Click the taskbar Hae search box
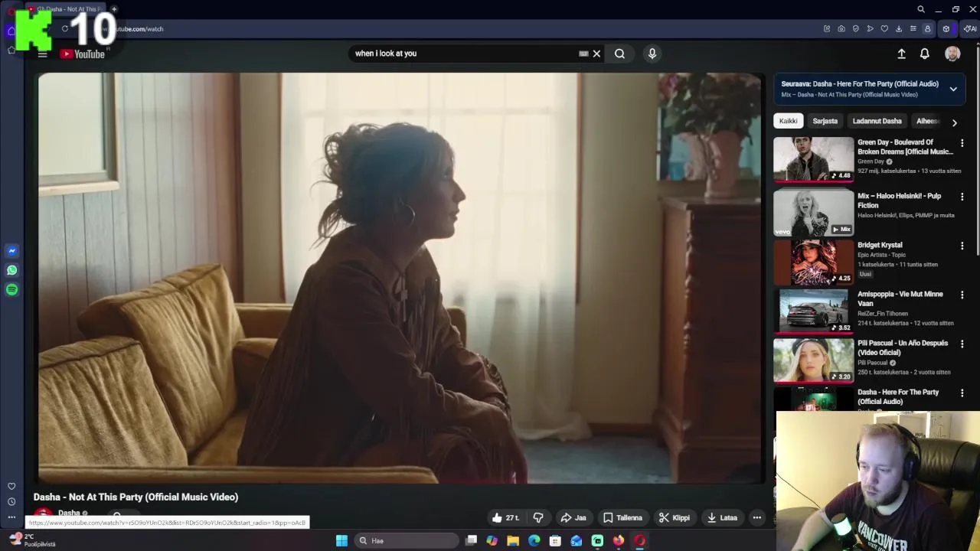Screen dimensions: 980x551 pos(407,540)
